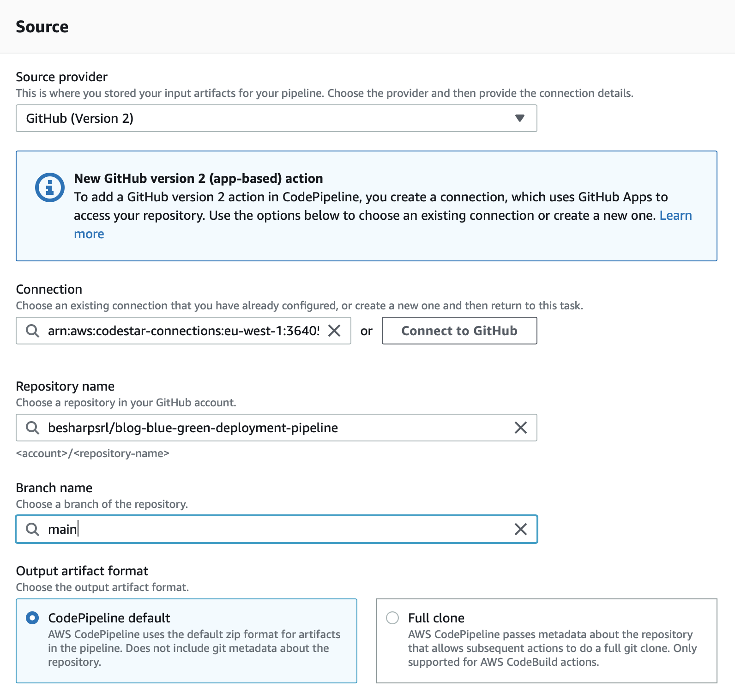Focus the Connection ARN input field
Viewport: 735px width, 700px height.
tap(183, 331)
